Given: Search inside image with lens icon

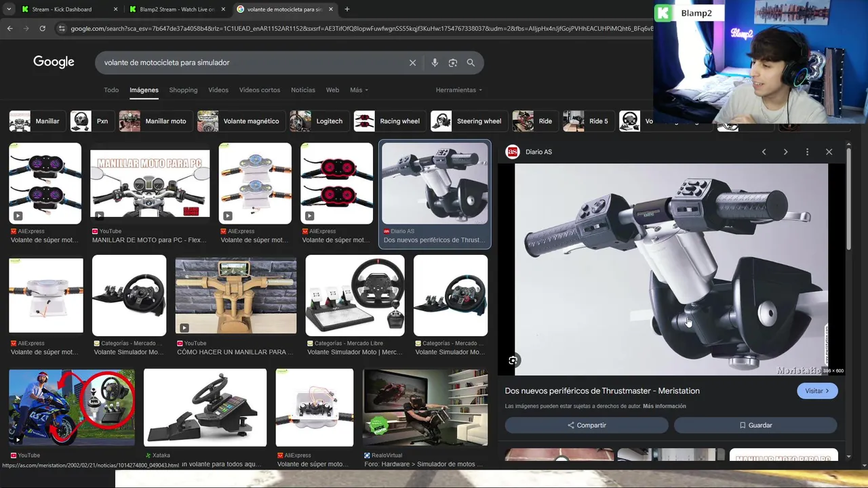Looking at the screenshot, I should click(513, 361).
